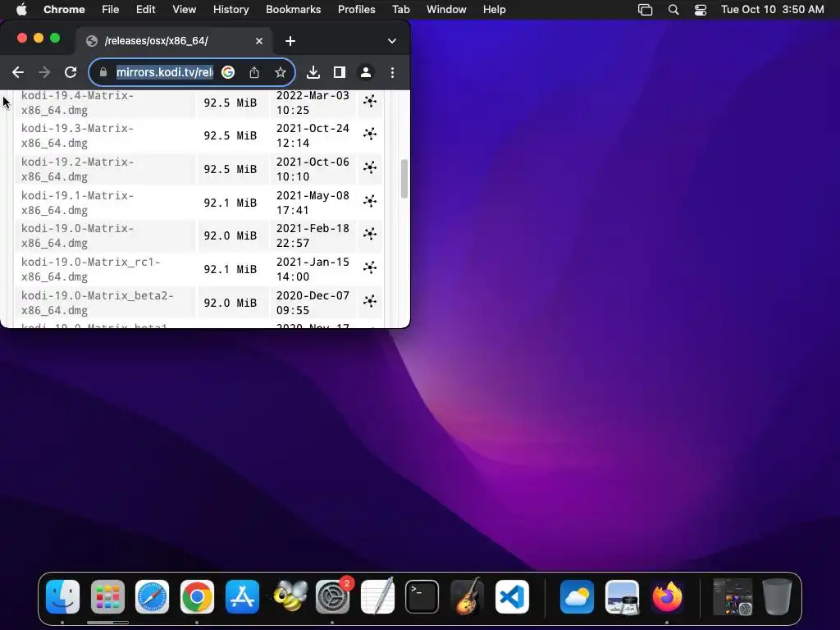Toggle the Chrome side panel

340,72
